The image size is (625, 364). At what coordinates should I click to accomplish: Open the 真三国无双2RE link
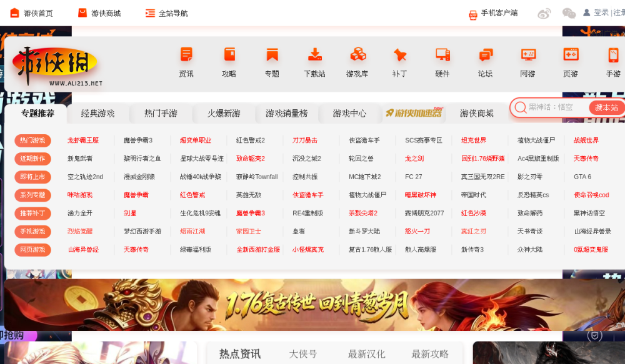tap(482, 177)
